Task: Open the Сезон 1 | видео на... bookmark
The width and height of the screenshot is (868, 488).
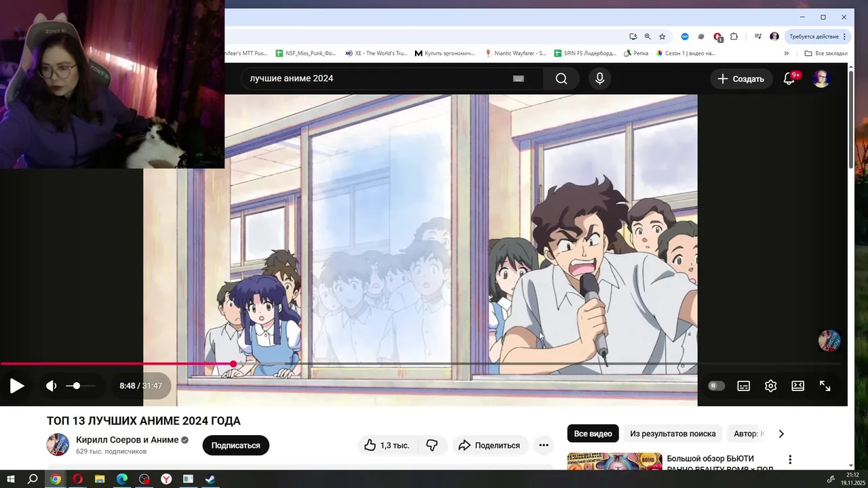Action: click(x=686, y=53)
